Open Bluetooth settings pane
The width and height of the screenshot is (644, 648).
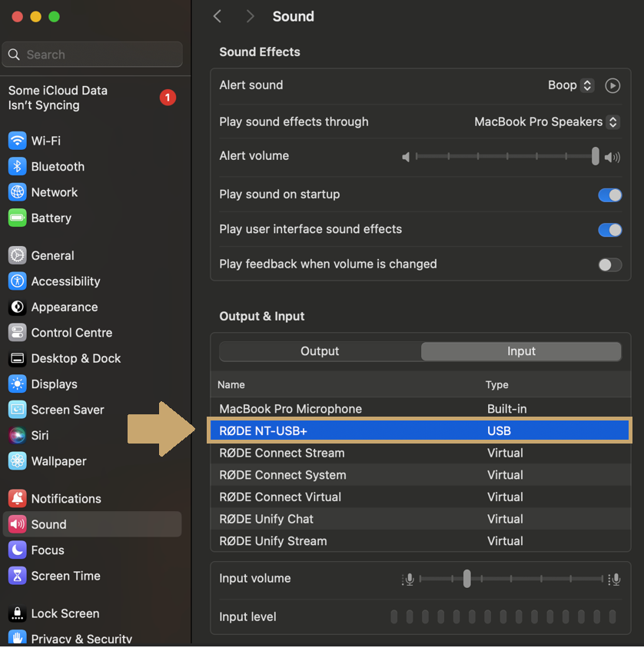[57, 167]
